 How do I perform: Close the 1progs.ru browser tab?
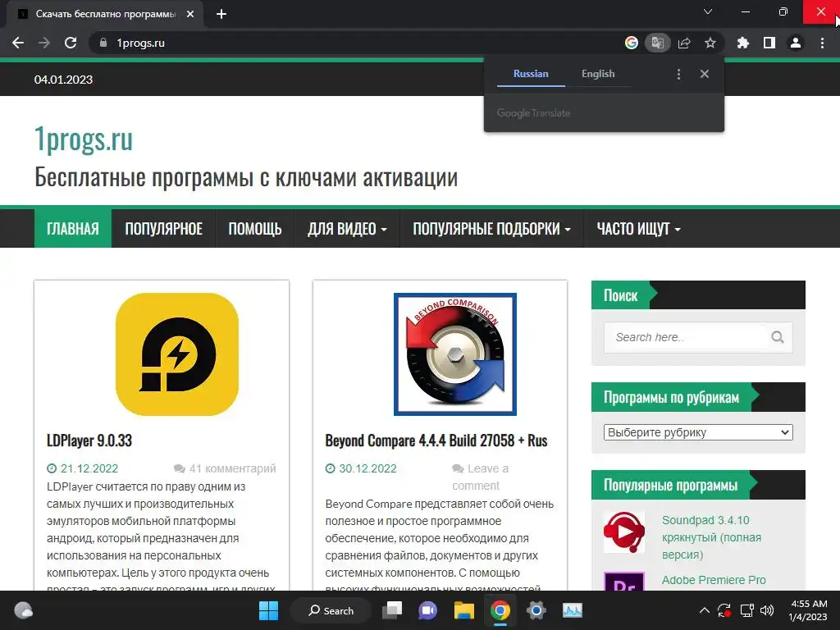click(x=190, y=14)
